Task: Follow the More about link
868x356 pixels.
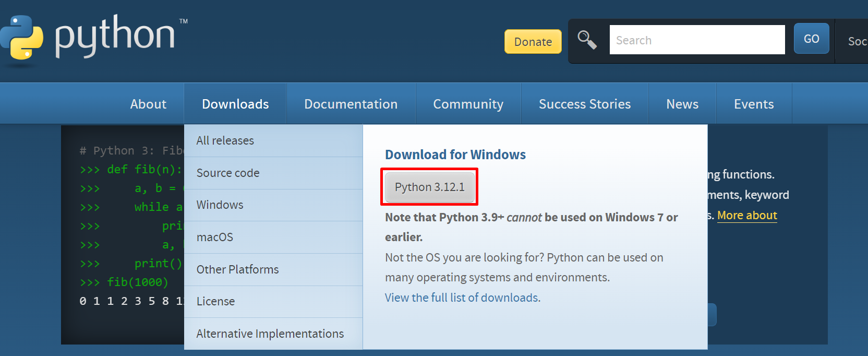Action: [747, 215]
